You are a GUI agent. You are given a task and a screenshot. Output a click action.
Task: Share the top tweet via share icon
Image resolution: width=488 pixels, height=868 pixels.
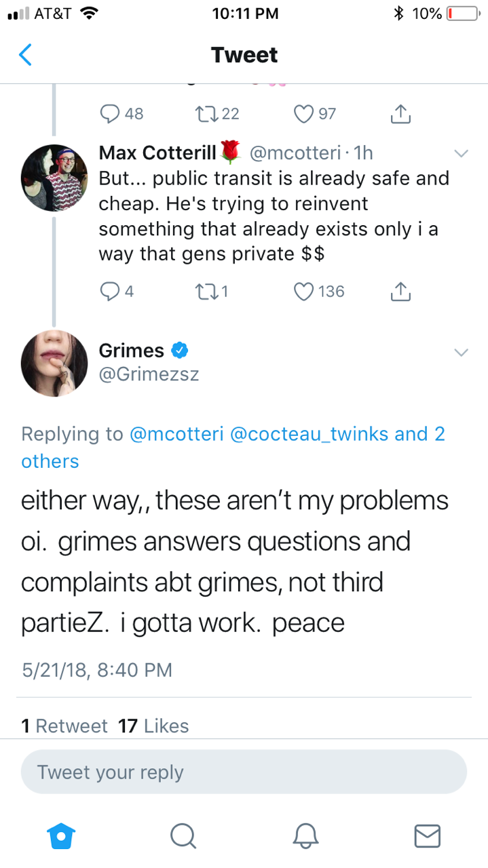pyautogui.click(x=400, y=114)
